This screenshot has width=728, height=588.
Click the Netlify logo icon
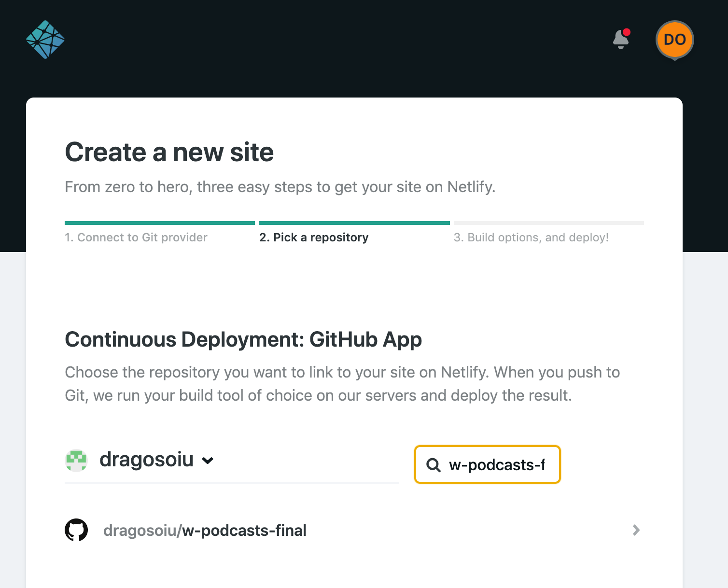click(45, 40)
